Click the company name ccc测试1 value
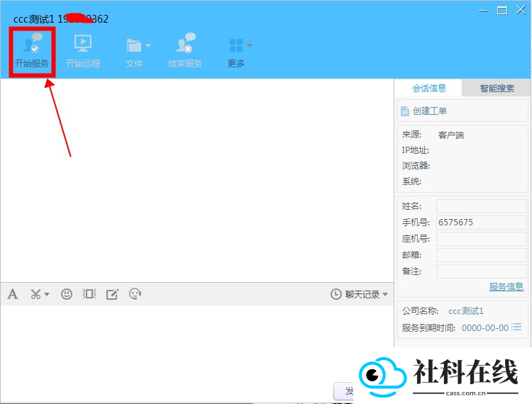This screenshot has width=532, height=404. 466,310
